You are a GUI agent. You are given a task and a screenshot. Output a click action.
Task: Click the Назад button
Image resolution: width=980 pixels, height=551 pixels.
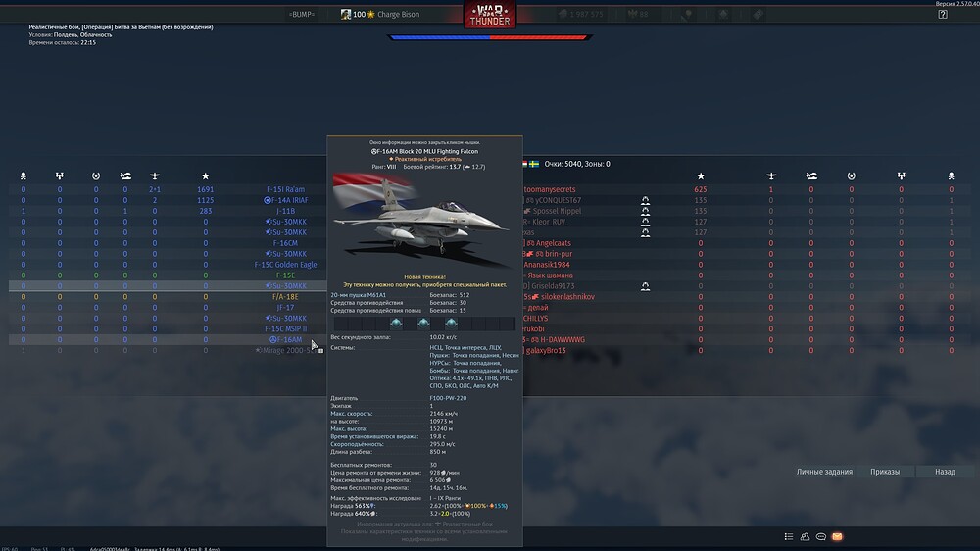945,472
